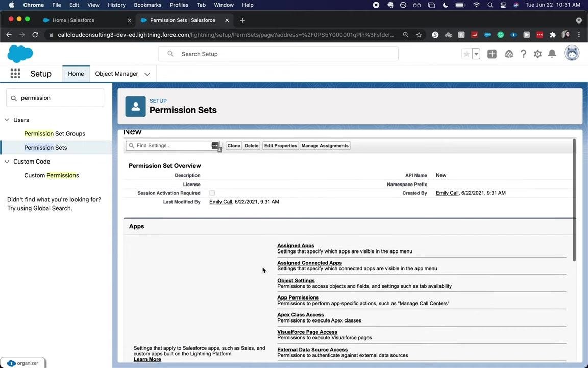This screenshot has width=588, height=368.
Task: Reload the current page
Action: (35, 35)
